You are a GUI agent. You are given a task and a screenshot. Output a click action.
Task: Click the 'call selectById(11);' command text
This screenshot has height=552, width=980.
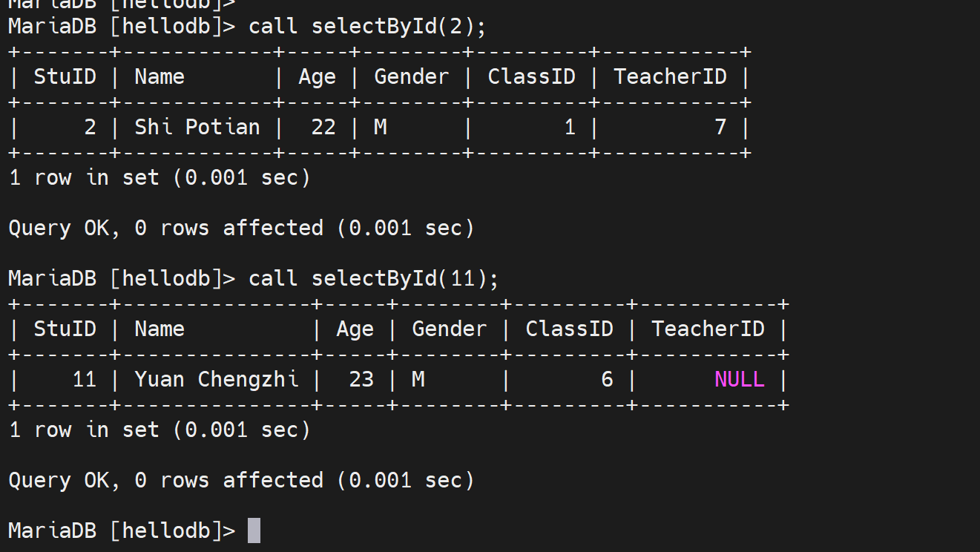[374, 279]
